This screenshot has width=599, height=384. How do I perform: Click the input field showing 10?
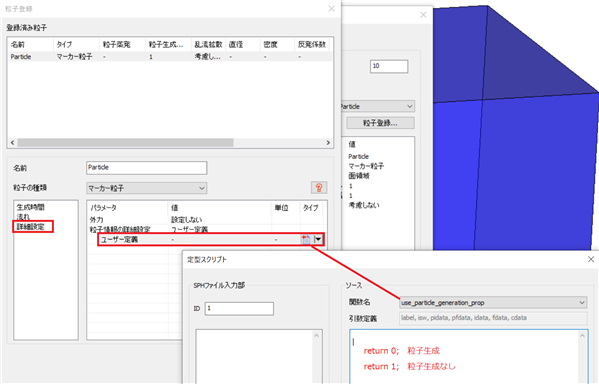(x=389, y=66)
